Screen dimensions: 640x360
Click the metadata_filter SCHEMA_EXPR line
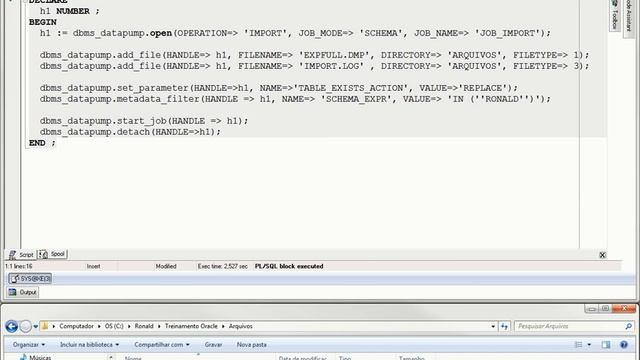(295, 99)
